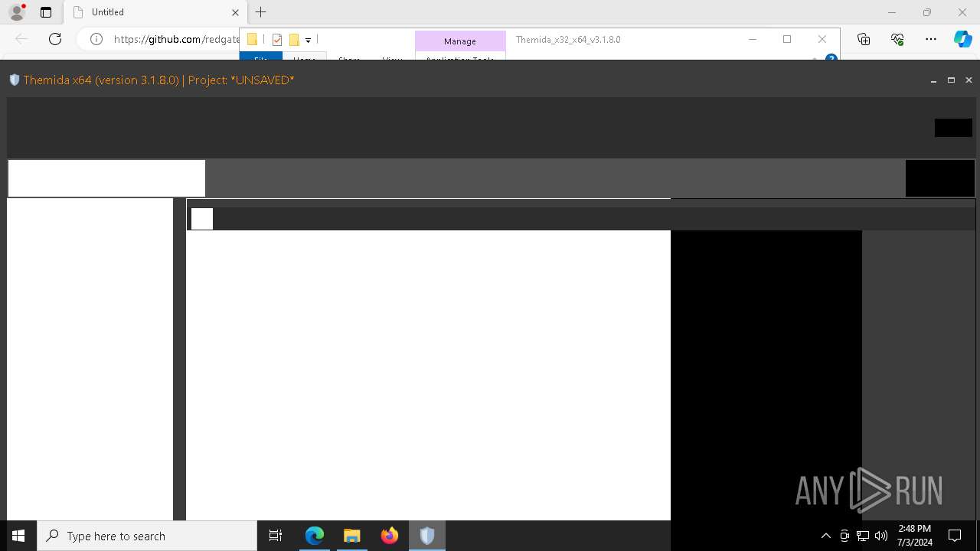
Task: Click the New folder icon in File Explorer
Action: (294, 40)
